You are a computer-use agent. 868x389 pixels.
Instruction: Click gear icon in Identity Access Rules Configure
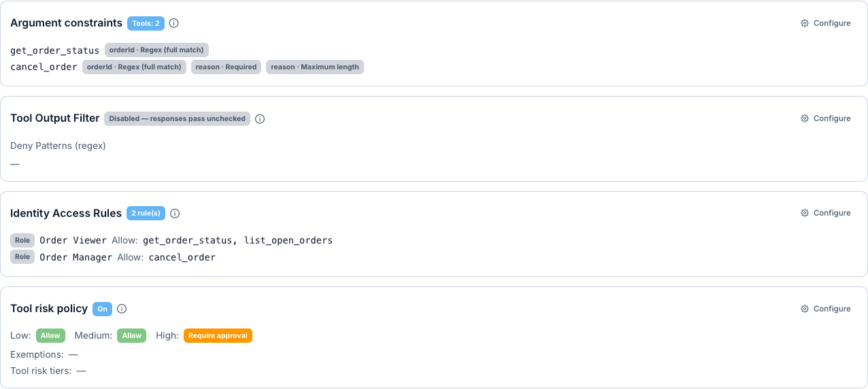click(x=805, y=213)
